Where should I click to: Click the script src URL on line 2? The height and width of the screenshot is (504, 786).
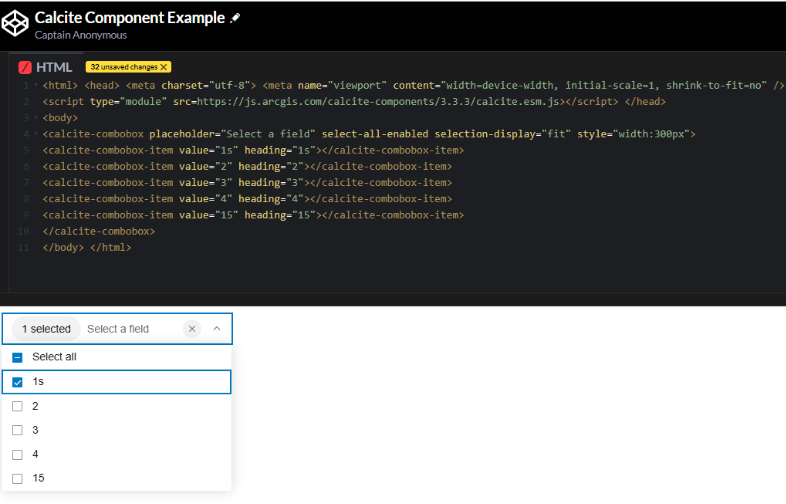click(x=378, y=102)
